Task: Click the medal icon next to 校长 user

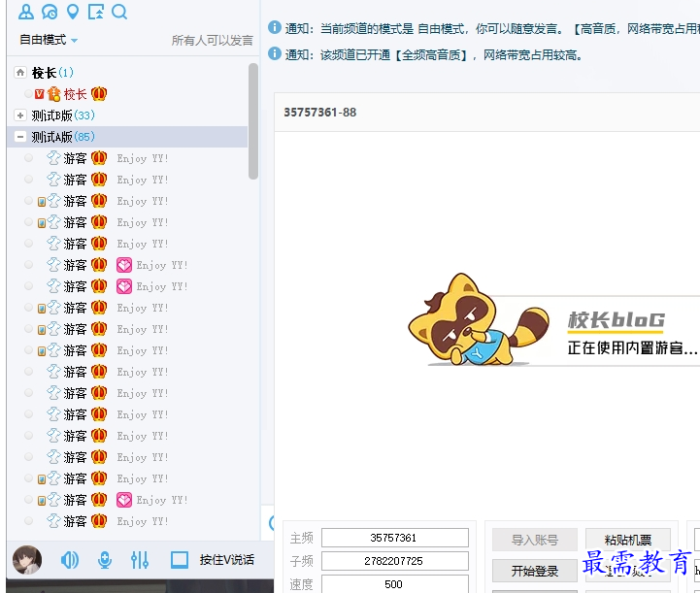Action: [54, 94]
